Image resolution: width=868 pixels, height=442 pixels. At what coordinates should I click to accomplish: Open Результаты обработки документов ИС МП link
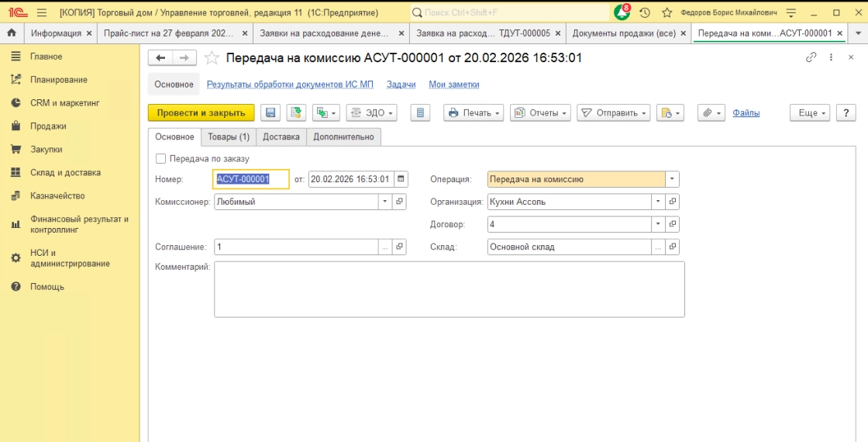[x=290, y=85]
